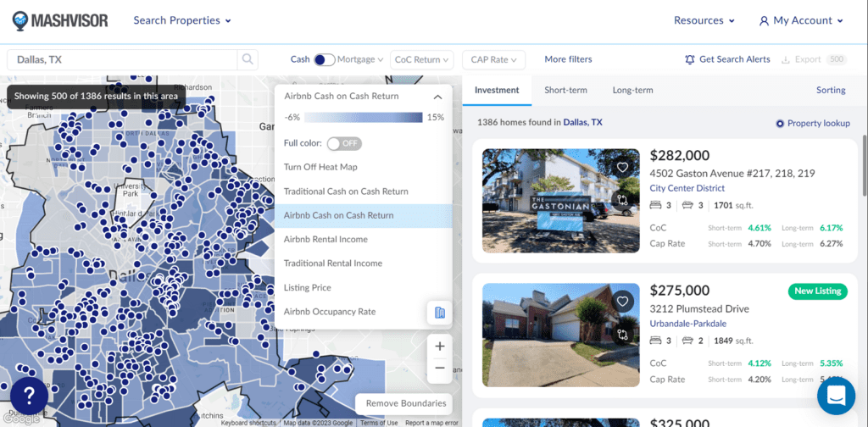Turn on Full color heat map

(344, 143)
